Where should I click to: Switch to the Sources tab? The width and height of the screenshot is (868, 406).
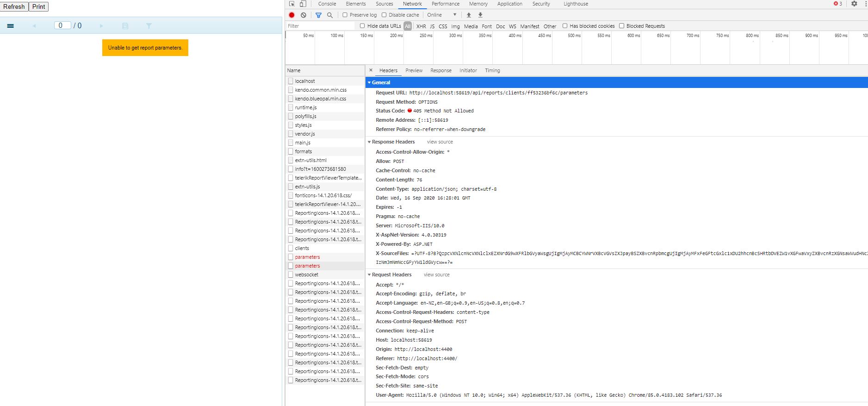[x=384, y=4]
